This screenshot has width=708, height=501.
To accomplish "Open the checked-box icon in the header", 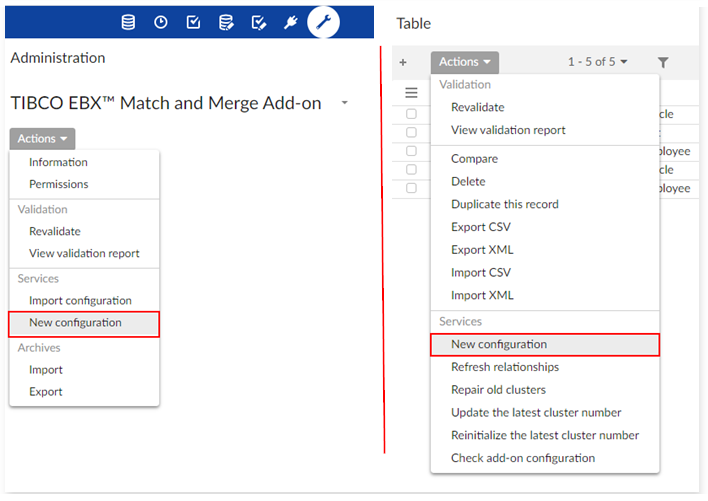I will point(193,22).
